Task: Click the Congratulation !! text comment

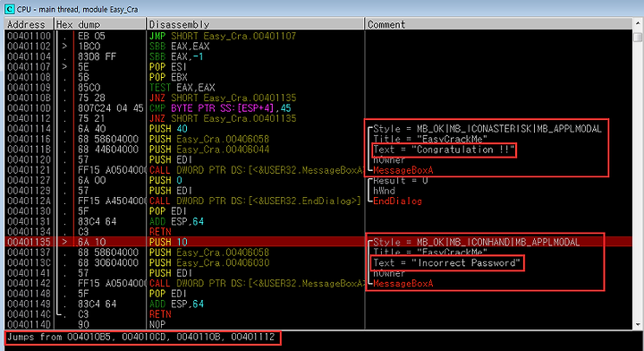Action: 444,150
